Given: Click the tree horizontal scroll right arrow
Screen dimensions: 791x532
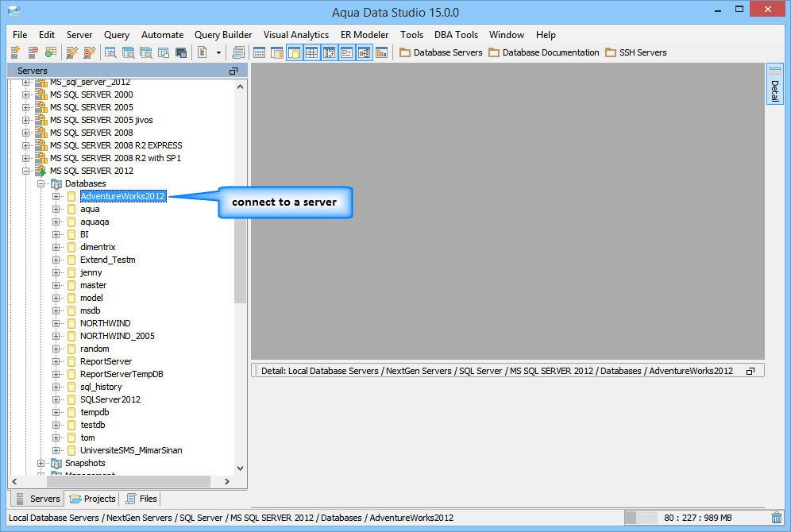Looking at the screenshot, I should coord(227,481).
